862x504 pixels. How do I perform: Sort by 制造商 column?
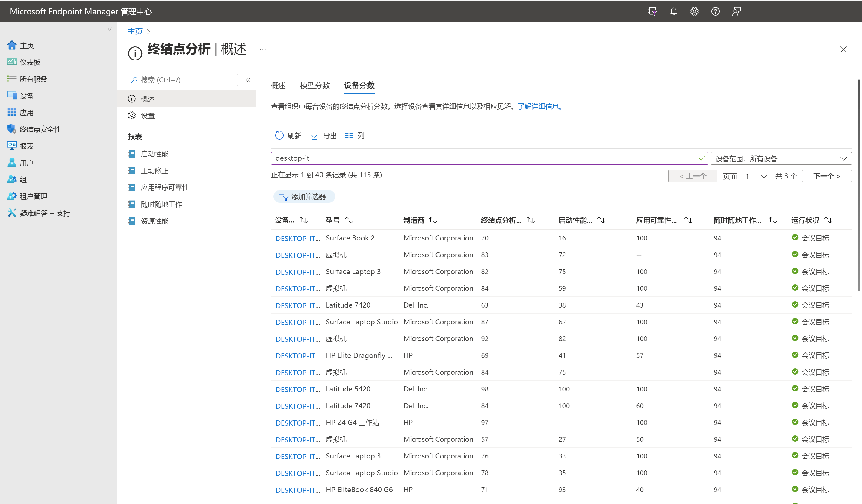(x=433, y=220)
